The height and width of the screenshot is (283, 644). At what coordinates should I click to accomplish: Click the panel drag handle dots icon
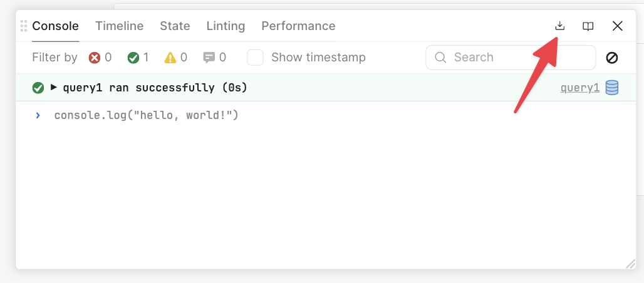(x=24, y=26)
